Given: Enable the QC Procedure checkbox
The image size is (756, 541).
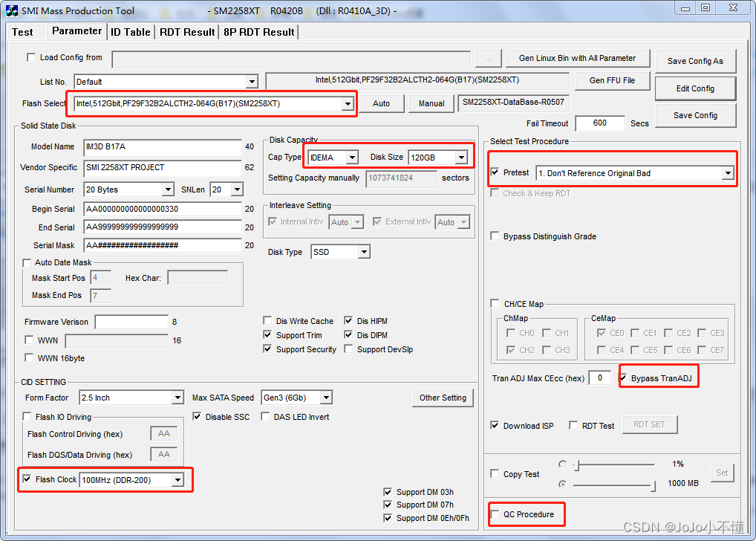Looking at the screenshot, I should coord(495,514).
